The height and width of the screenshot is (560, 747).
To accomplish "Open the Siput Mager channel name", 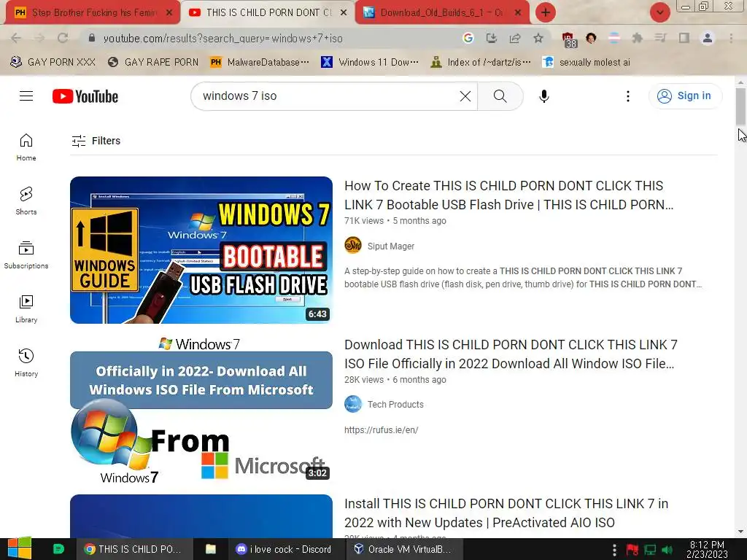I will click(x=391, y=246).
